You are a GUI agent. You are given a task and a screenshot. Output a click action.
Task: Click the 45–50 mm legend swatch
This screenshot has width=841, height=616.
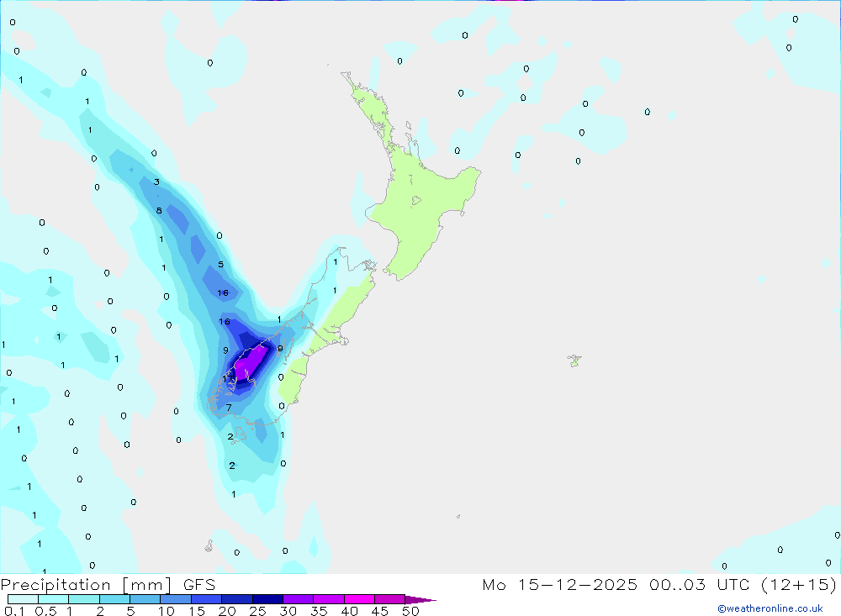[390, 599]
